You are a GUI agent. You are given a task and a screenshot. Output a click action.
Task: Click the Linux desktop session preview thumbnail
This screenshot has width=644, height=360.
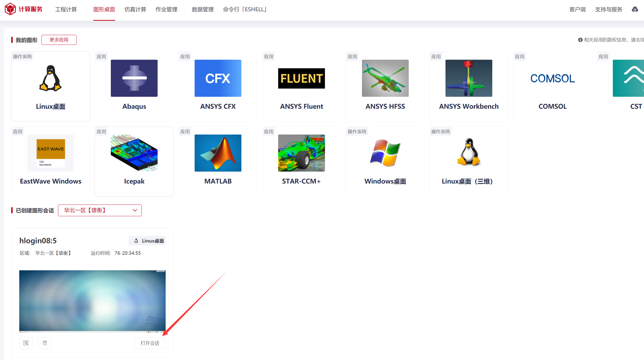pos(92,301)
